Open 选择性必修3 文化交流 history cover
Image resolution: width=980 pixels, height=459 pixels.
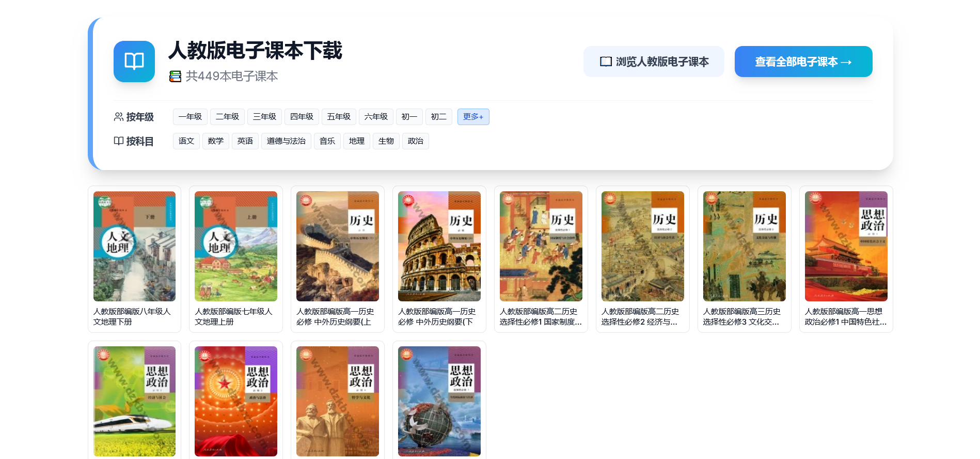click(745, 246)
